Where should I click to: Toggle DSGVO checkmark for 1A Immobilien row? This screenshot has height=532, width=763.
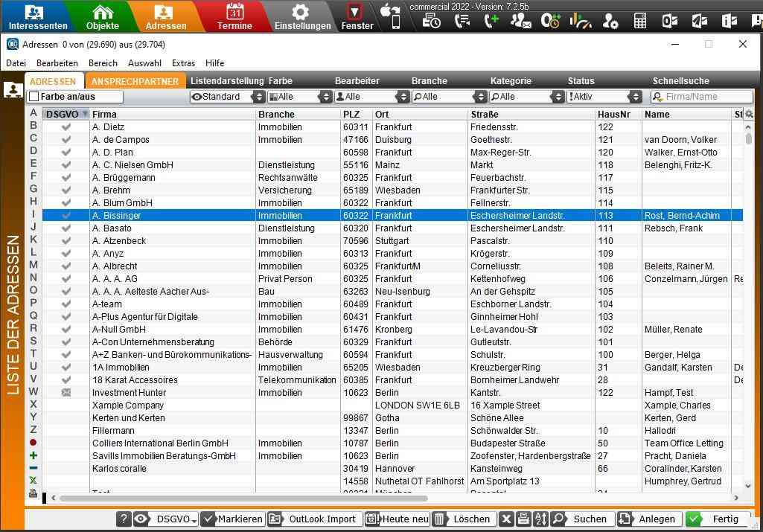pos(66,368)
